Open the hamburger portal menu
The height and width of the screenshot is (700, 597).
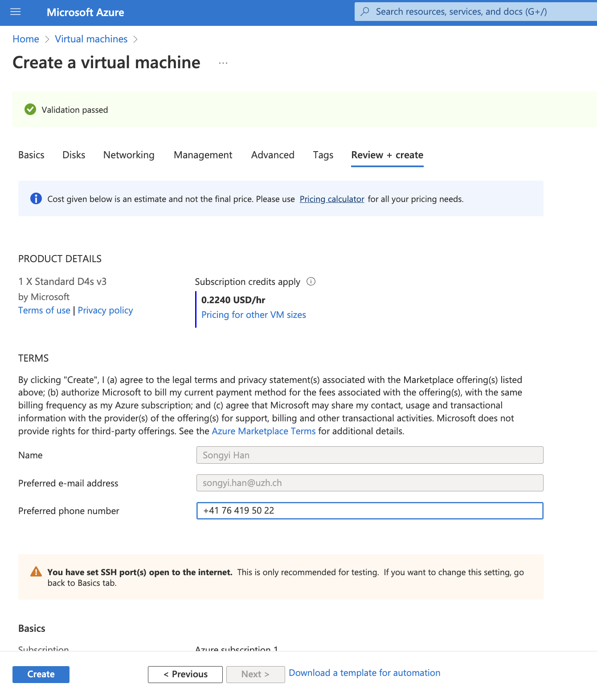(x=16, y=12)
